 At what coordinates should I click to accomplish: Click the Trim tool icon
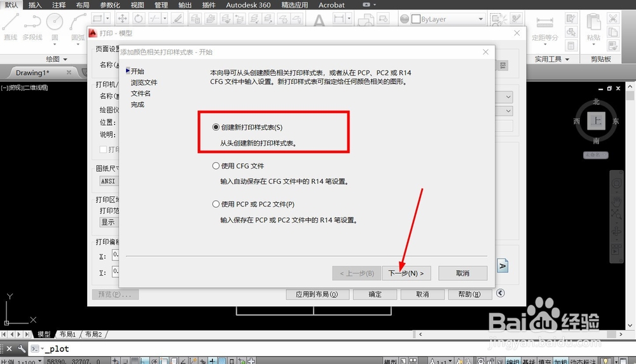pyautogui.click(x=155, y=18)
